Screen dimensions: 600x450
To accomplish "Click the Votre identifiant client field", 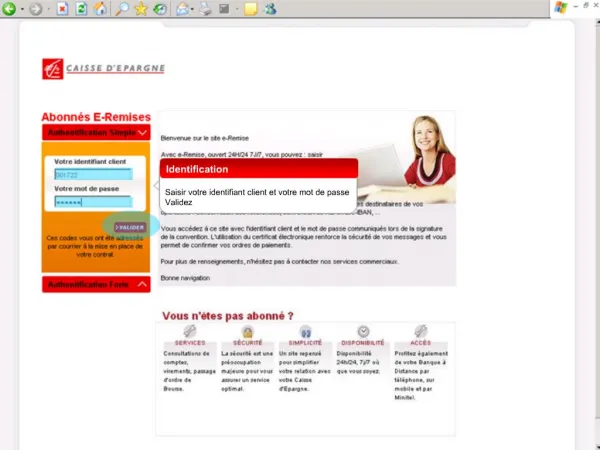I will point(94,175).
